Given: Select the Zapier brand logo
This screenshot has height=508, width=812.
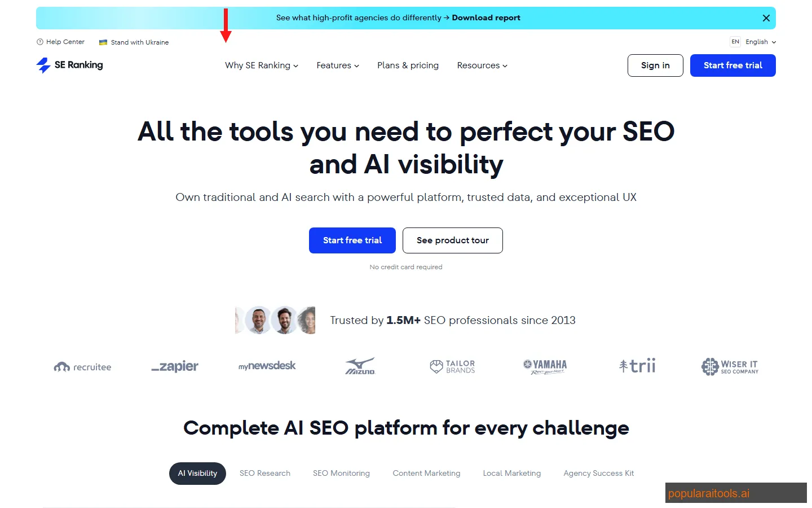Looking at the screenshot, I should click(175, 366).
